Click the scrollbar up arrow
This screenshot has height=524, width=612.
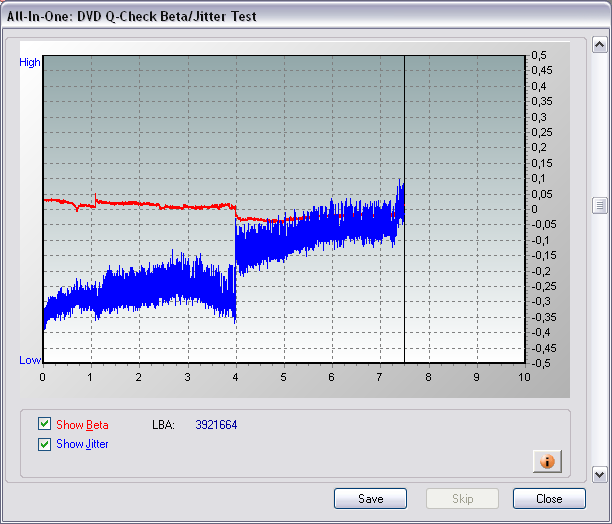click(x=600, y=45)
